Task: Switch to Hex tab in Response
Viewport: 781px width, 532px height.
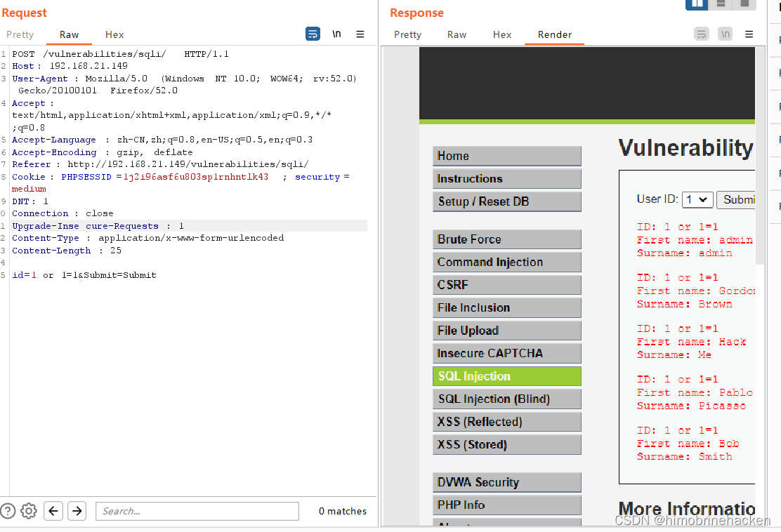Action: click(502, 34)
